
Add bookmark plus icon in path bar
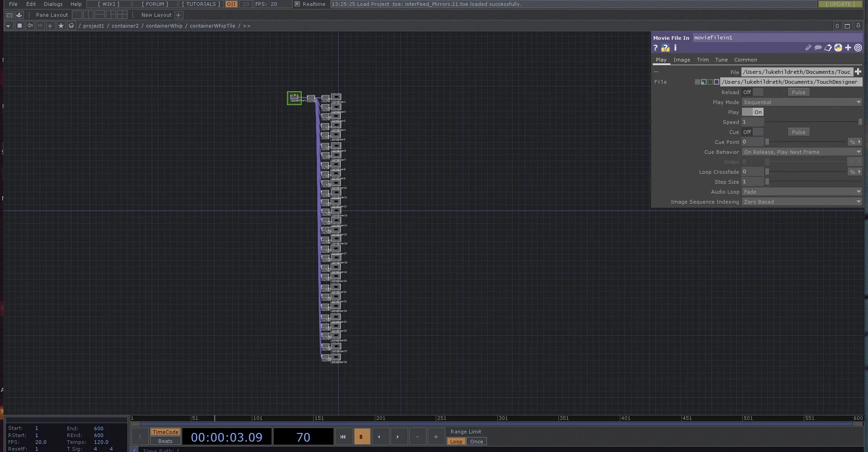click(50, 26)
